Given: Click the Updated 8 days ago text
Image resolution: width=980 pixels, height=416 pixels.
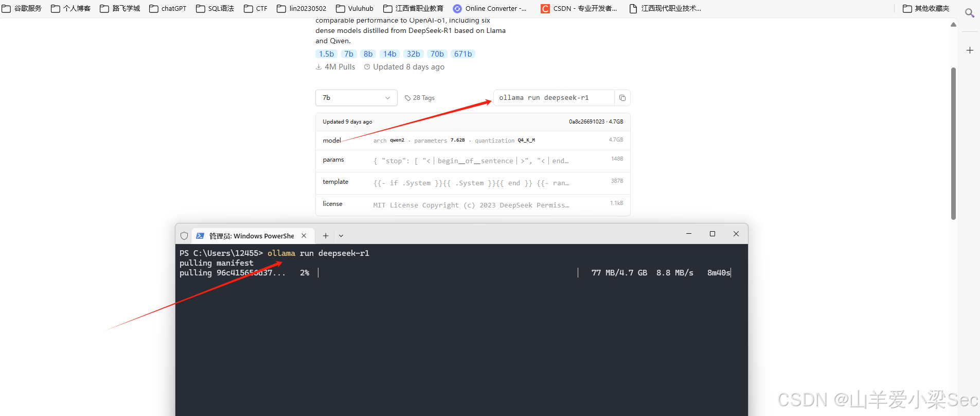Looking at the screenshot, I should (404, 67).
